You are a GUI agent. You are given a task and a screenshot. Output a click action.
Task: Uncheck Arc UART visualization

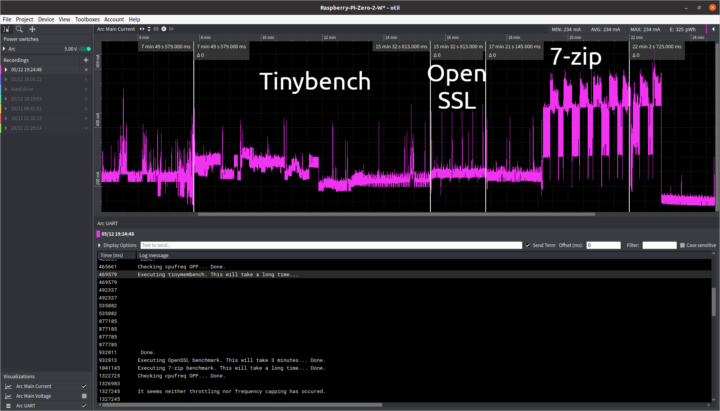[x=84, y=406]
